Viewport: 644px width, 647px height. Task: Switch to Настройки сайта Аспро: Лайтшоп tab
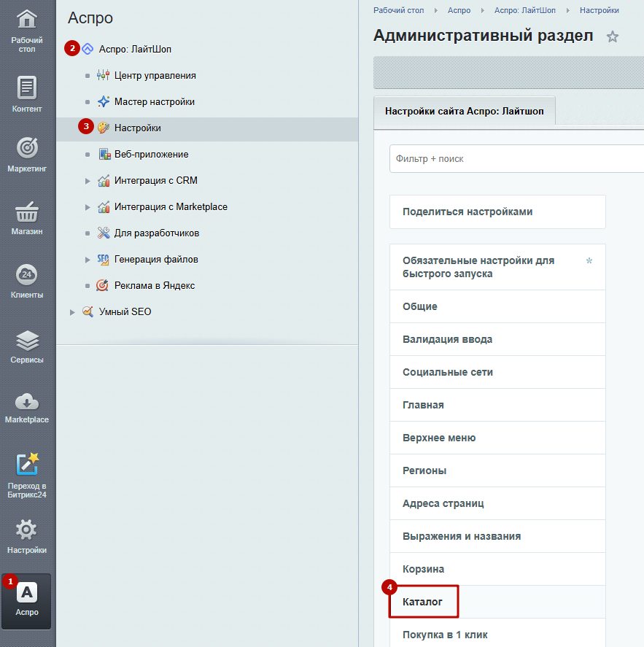[464, 111]
